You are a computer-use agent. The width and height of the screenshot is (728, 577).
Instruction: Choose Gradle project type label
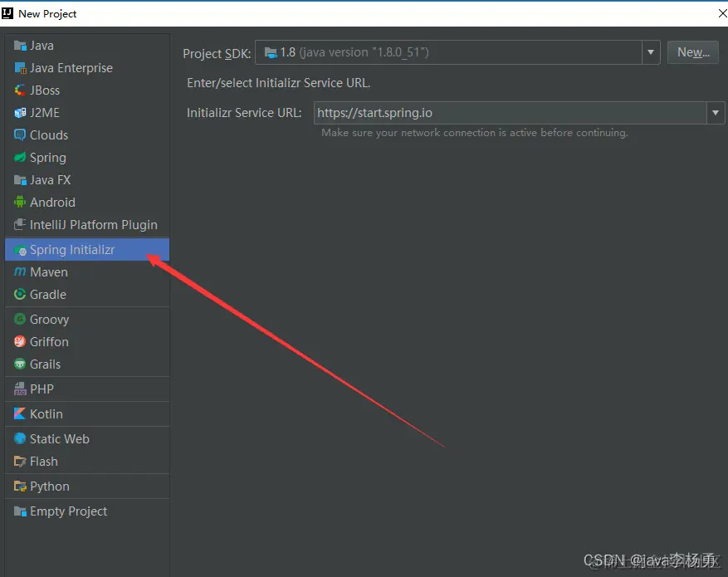click(x=48, y=294)
